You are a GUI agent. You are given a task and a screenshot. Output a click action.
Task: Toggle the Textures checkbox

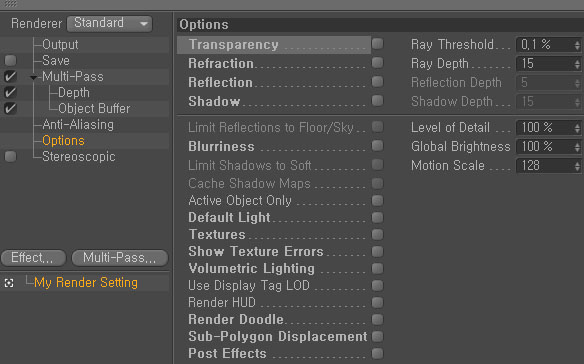click(377, 234)
